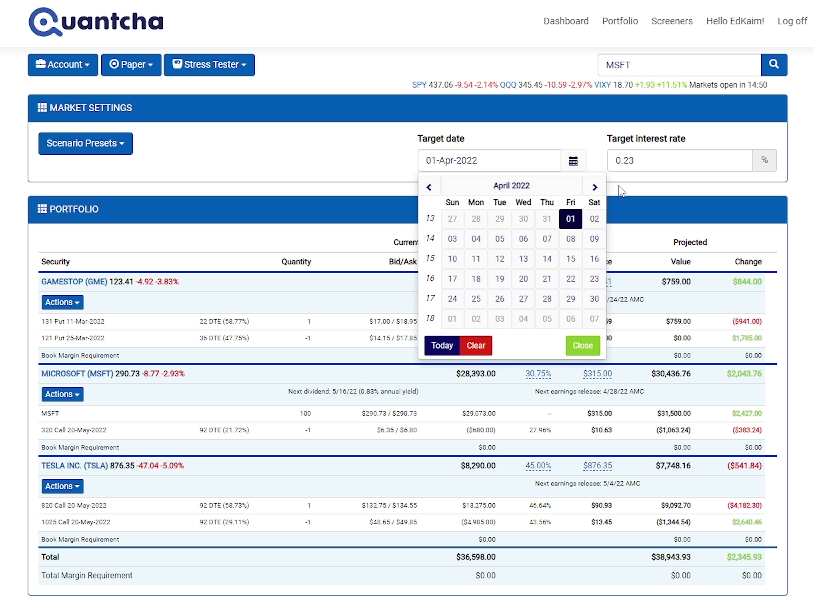
Task: Click the 131 Put 11-Mar-2022 row
Action: pyautogui.click(x=401, y=321)
